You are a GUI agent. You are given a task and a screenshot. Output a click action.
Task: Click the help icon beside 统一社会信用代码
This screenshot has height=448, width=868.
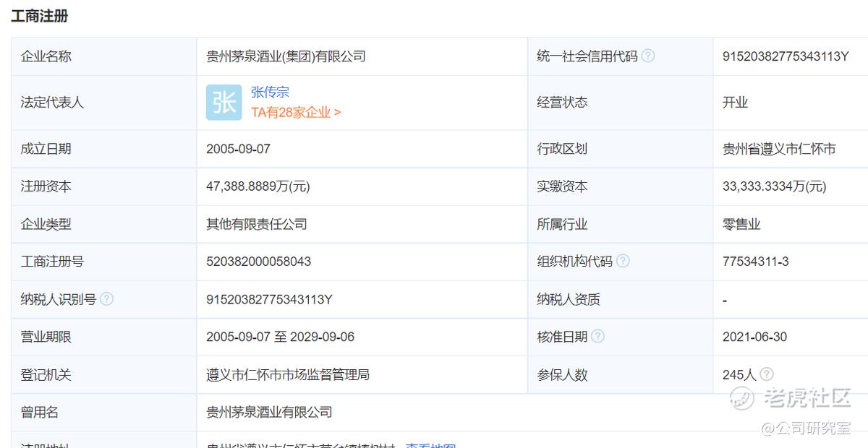(648, 56)
